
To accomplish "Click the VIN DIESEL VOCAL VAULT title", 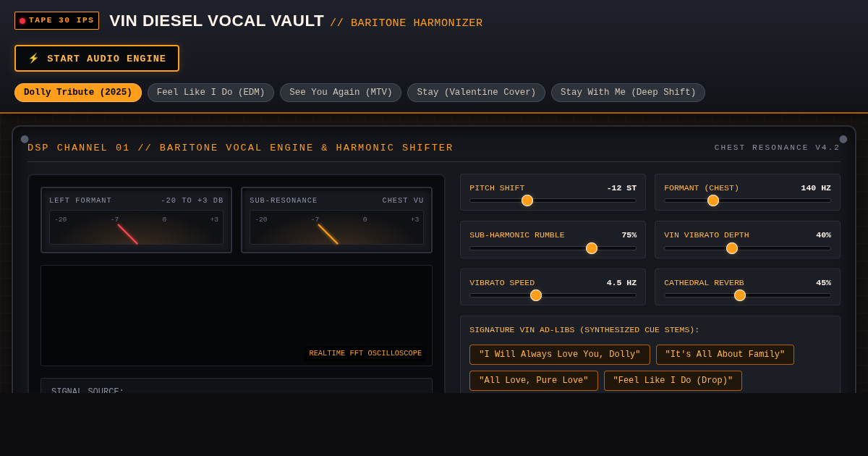I will pyautogui.click(x=216, y=21).
